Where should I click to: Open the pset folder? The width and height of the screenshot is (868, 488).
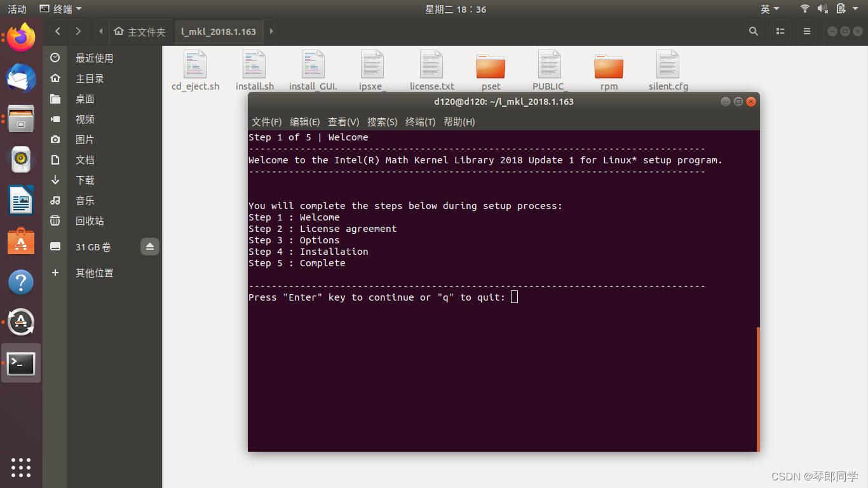[x=491, y=71]
